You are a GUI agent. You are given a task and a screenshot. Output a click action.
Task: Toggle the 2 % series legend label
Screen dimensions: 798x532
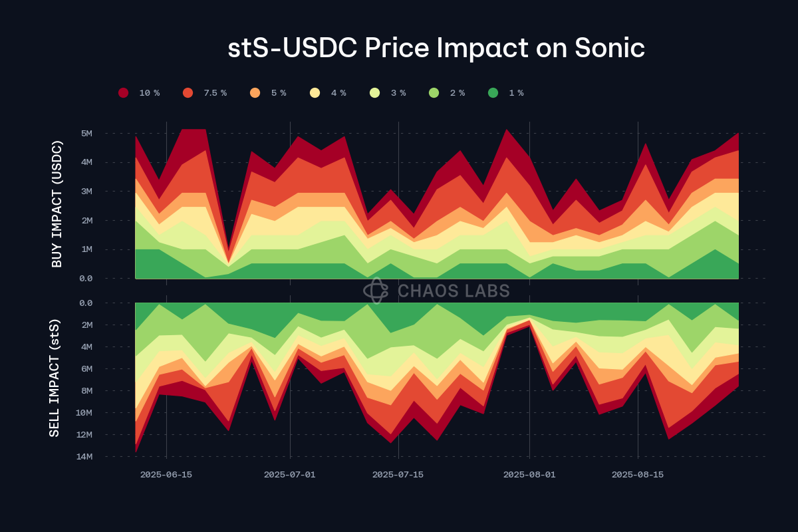(458, 93)
